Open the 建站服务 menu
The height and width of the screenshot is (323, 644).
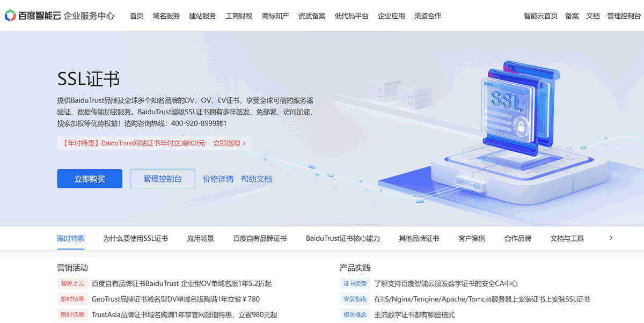[203, 16]
